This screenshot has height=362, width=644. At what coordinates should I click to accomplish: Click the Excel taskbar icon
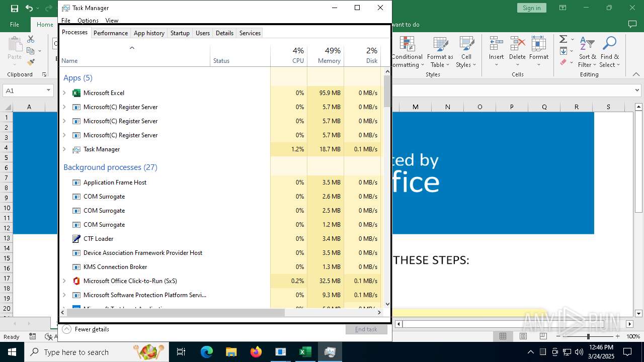pyautogui.click(x=305, y=352)
